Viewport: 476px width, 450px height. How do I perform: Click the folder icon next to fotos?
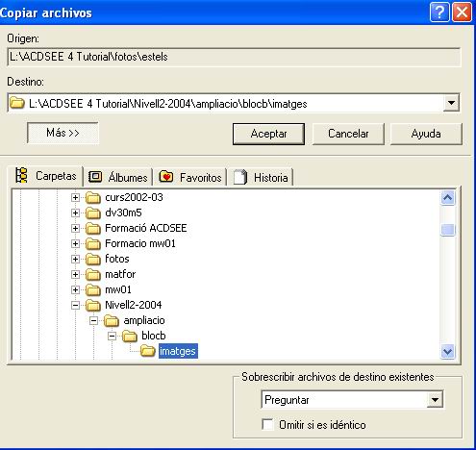click(93, 259)
